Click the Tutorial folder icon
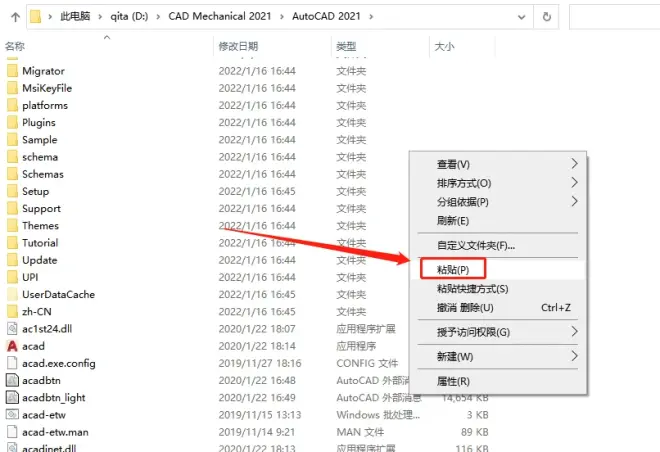 [x=13, y=243]
